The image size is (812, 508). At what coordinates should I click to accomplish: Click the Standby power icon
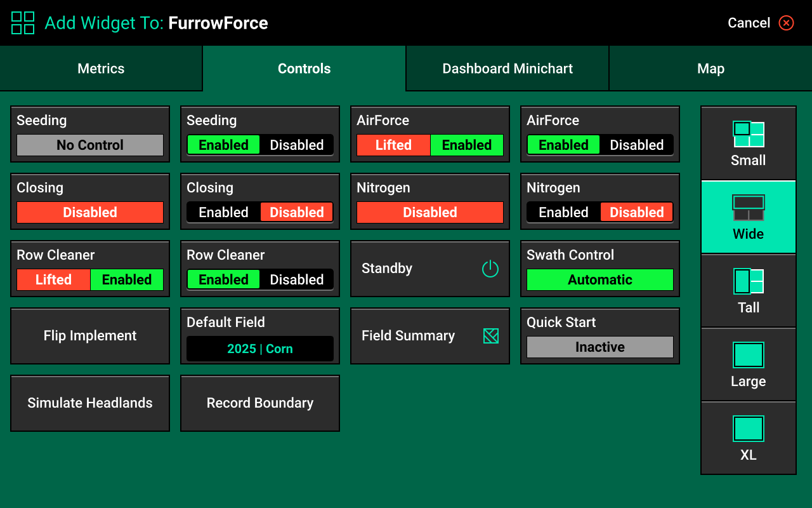[490, 269]
